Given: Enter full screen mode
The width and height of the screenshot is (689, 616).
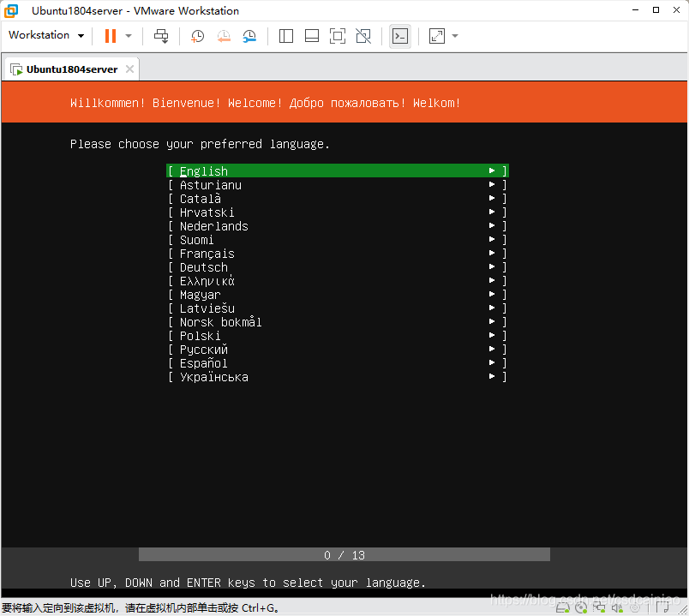Looking at the screenshot, I should coord(338,36).
